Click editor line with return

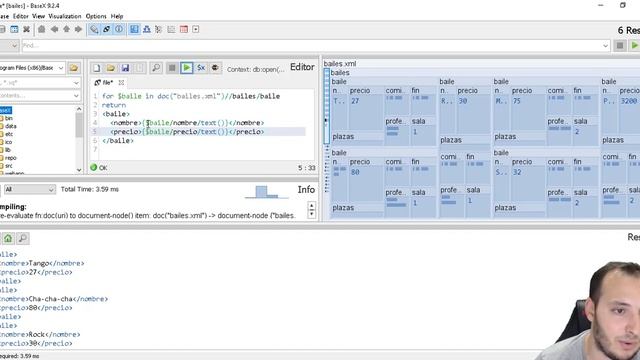click(x=114, y=105)
